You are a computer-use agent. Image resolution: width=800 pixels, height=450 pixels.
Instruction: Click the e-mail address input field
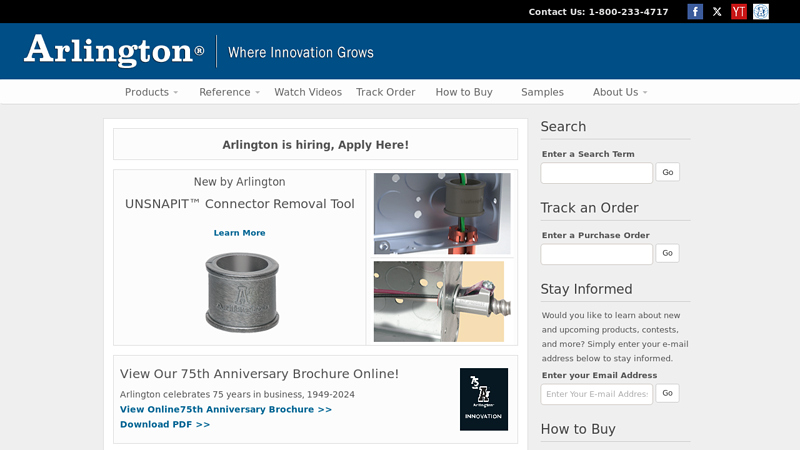point(596,394)
